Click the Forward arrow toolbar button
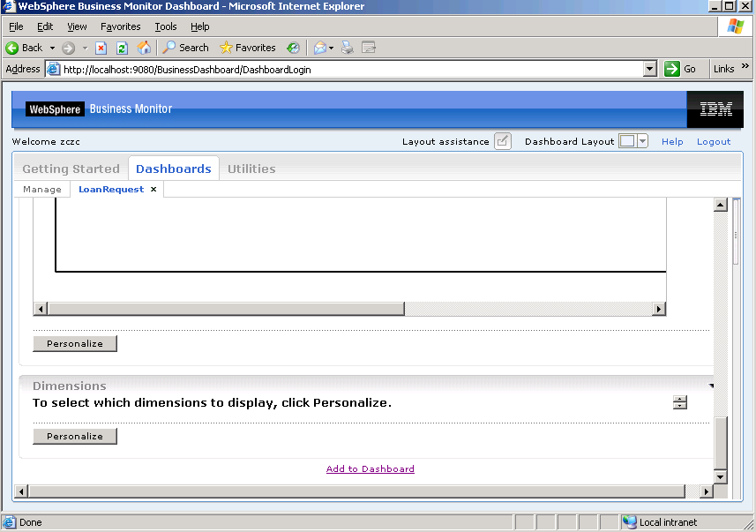 [69, 48]
